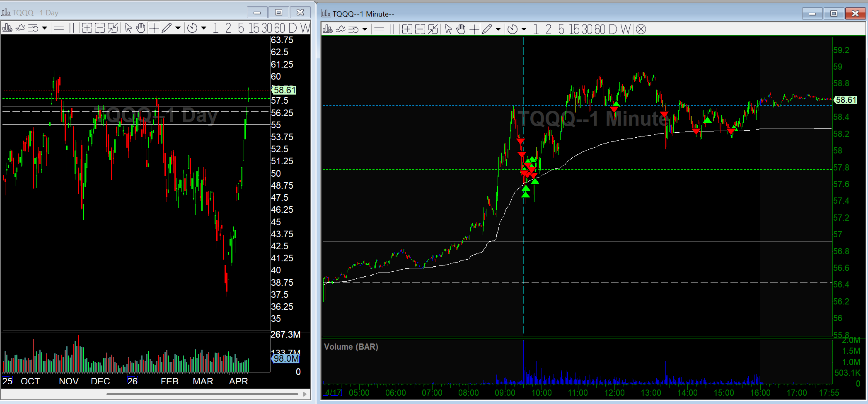
Task: Click fit-to-window icon in the Day chart
Action: point(113,28)
